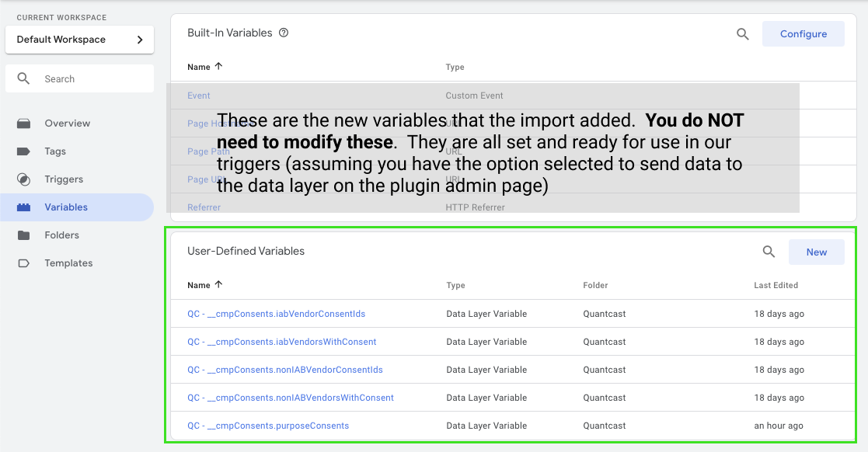Click the Tags label icon

point(24,151)
